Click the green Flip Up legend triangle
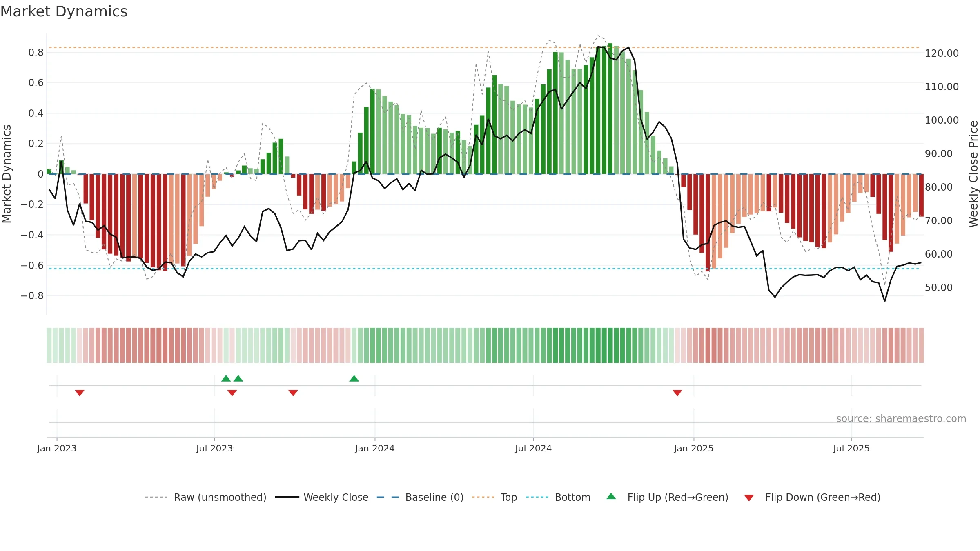The image size is (980, 551). click(x=611, y=496)
